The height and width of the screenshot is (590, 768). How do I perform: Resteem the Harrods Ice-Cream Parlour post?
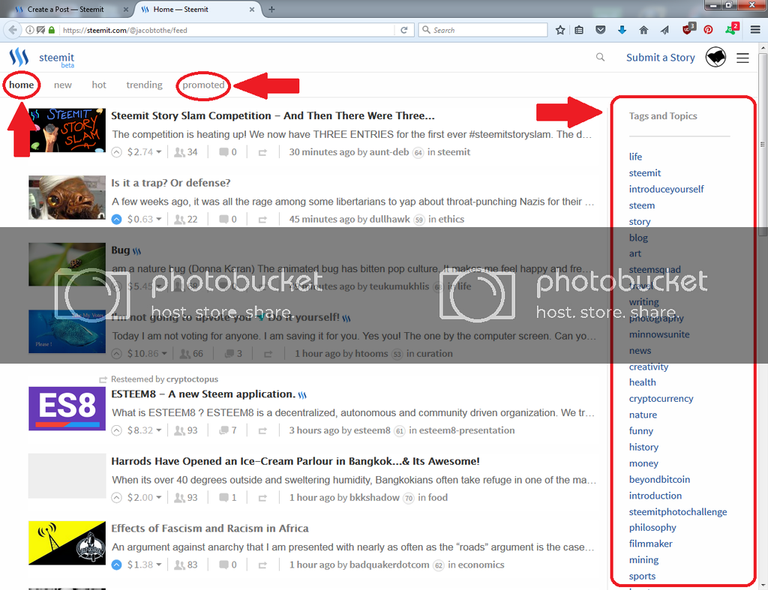pyautogui.click(x=263, y=498)
